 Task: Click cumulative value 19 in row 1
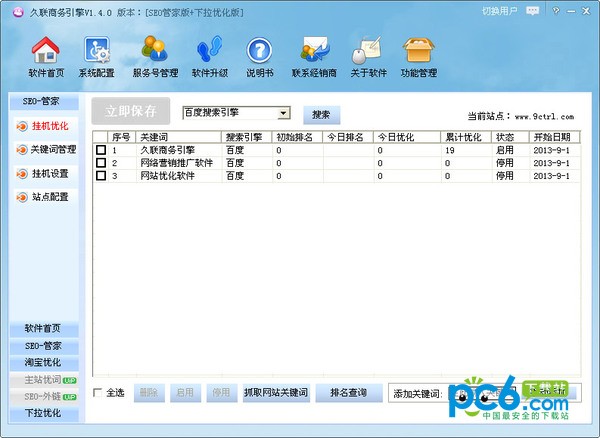pyautogui.click(x=450, y=150)
